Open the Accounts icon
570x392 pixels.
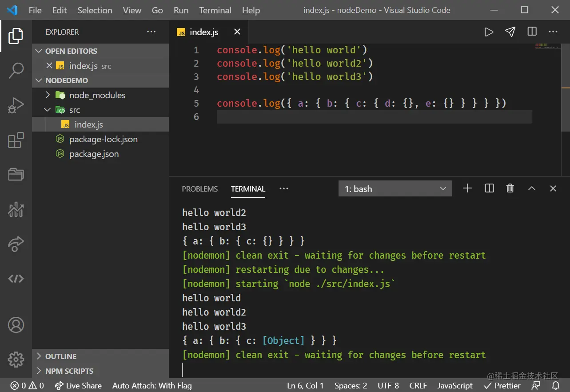pyautogui.click(x=16, y=325)
